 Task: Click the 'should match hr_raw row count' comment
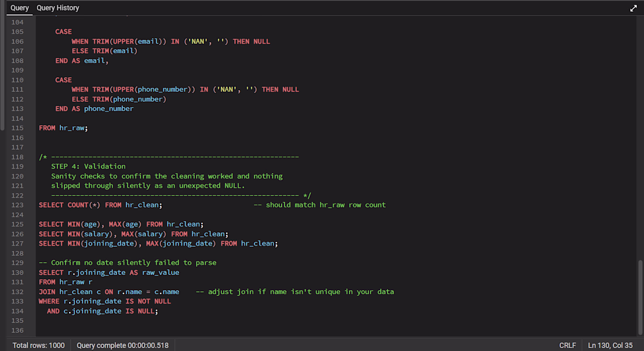tap(320, 205)
